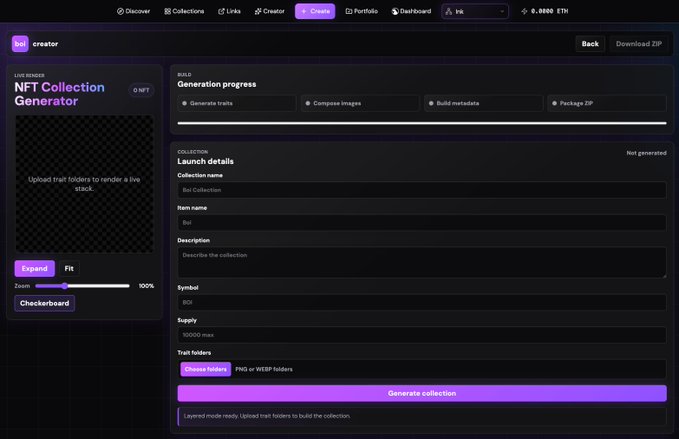Open the Dashboard page
679x439 pixels.
click(411, 11)
